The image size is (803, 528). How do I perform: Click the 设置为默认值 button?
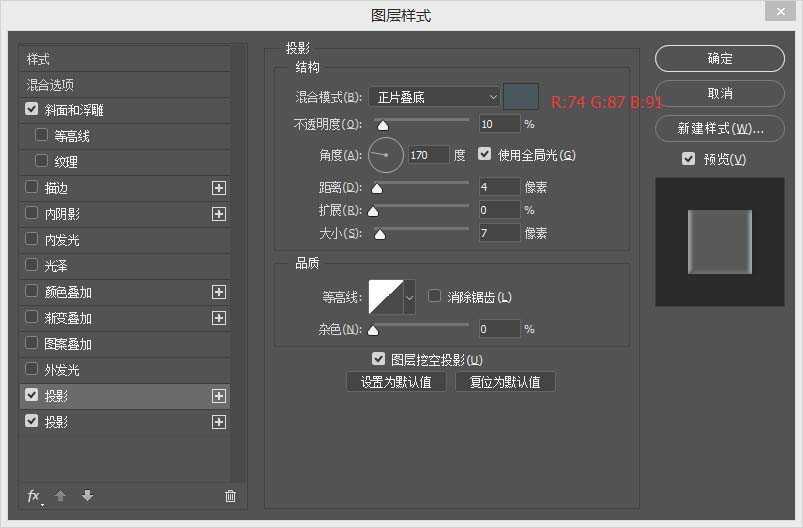396,382
